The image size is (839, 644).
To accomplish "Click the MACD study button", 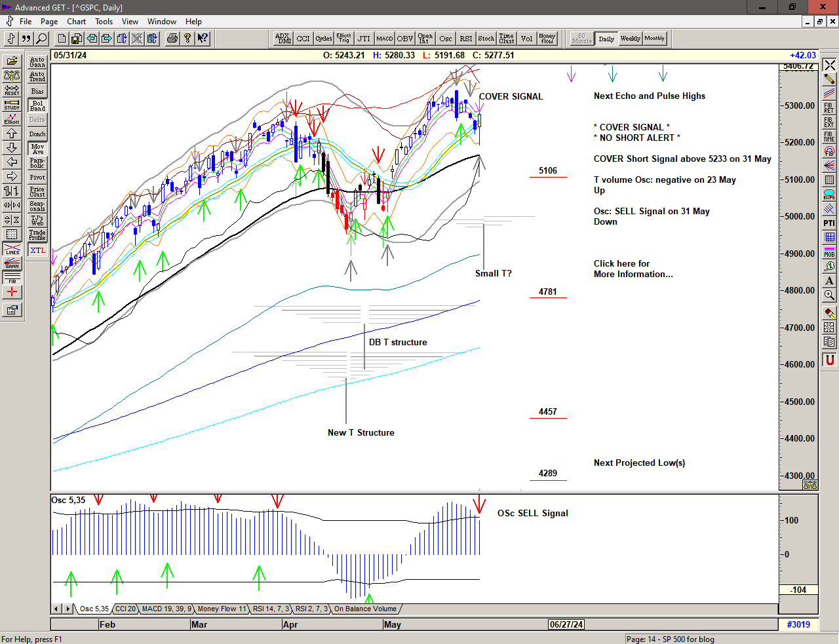I will [x=384, y=39].
